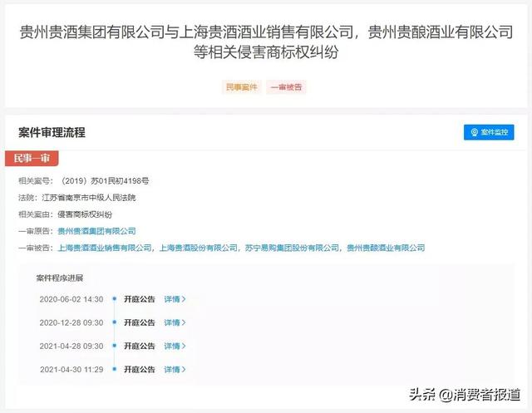Select case cause 侵害商标权纠纷

(x=85, y=214)
